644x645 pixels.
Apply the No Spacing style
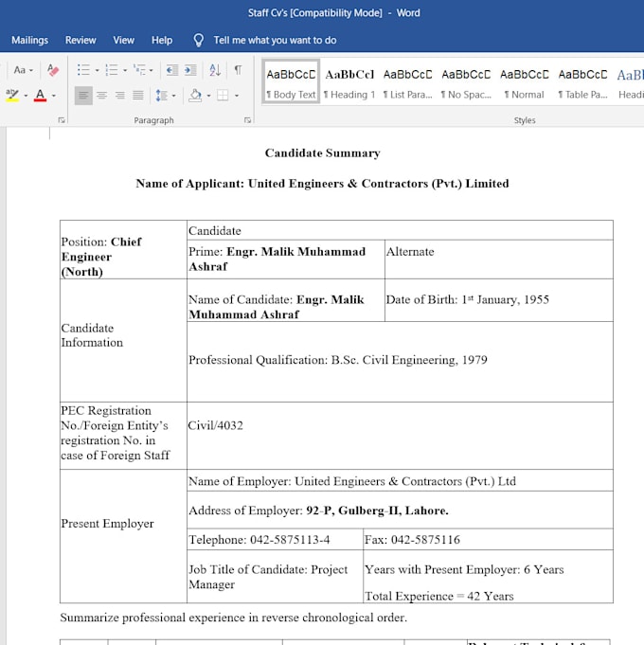466,81
